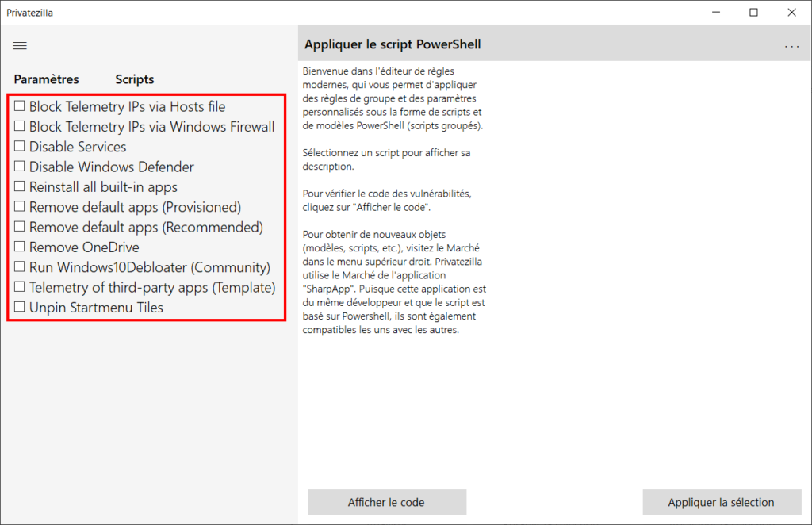Screen dimensions: 812x525
Task: Tick the Unpin Startmenu Tiles checkbox
Action: (20, 307)
